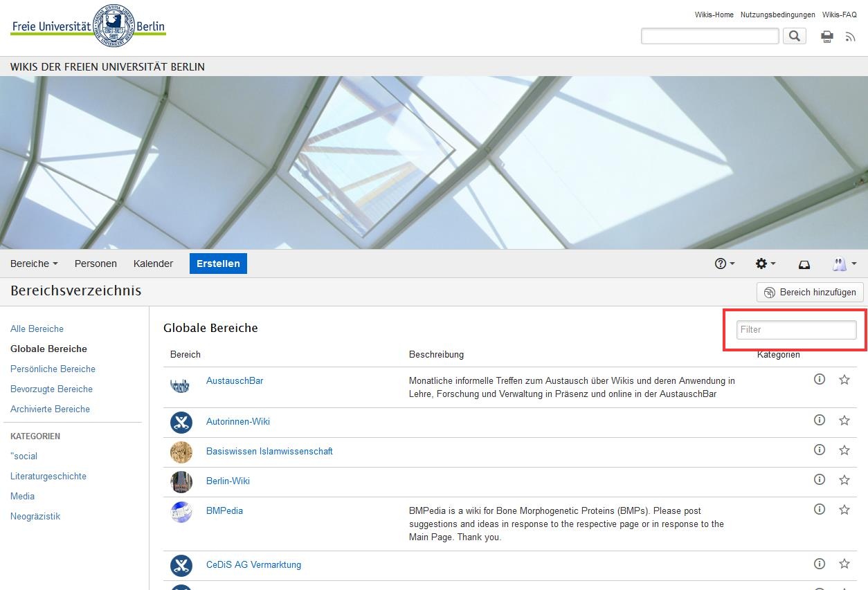Open Personen in navigation bar

[x=96, y=264]
